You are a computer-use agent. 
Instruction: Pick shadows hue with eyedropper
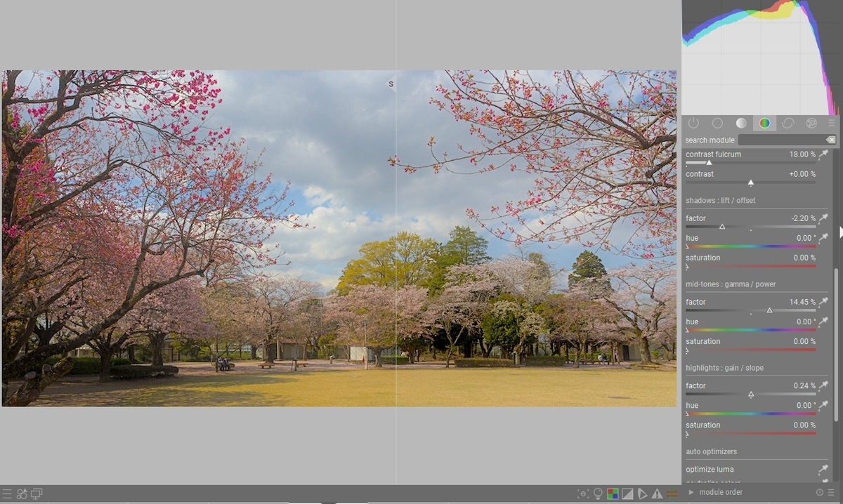(x=823, y=238)
